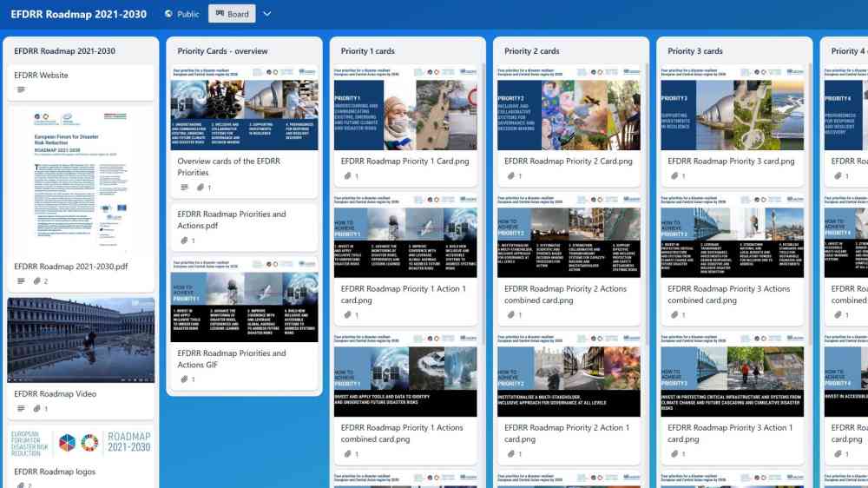
Task: Click attachment icon on Priorities and Actions.pdf card
Action: pos(184,241)
